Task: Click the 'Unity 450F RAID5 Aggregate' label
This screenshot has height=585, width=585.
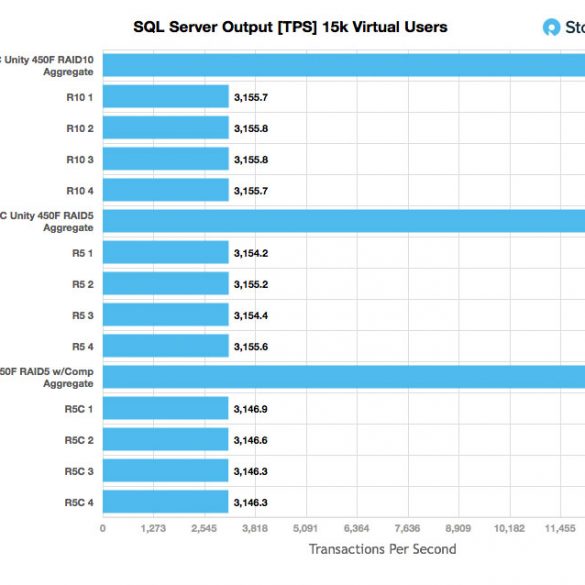Action: pos(47,222)
